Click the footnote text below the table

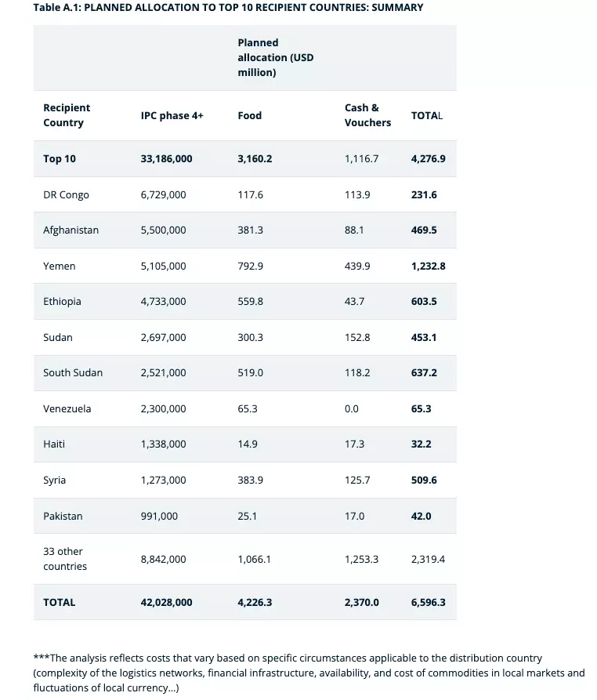click(309, 673)
